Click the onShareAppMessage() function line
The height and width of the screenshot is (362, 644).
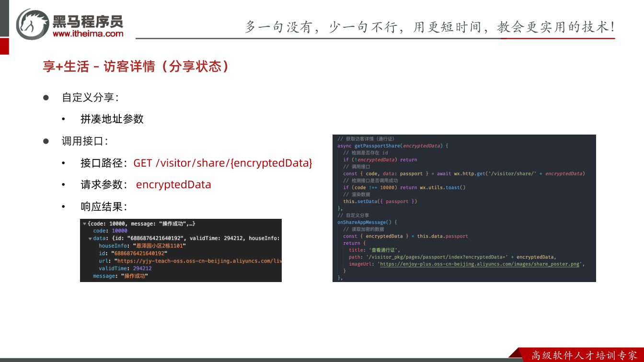(367, 222)
